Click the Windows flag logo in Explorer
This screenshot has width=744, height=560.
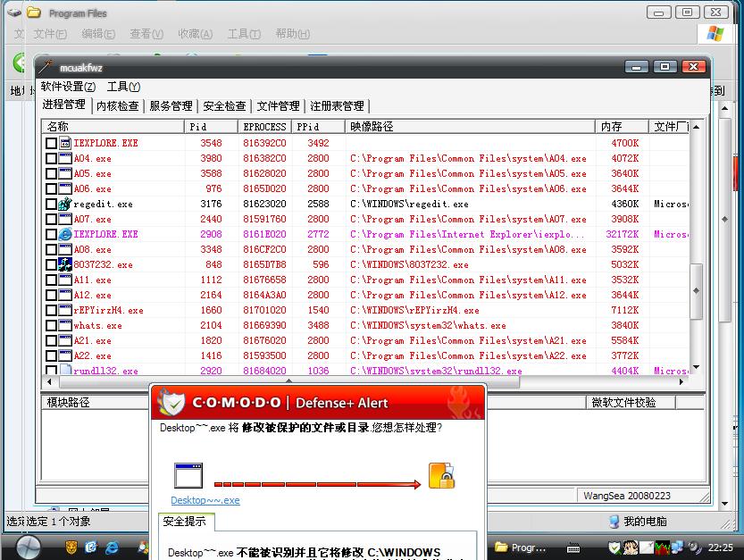tap(715, 34)
